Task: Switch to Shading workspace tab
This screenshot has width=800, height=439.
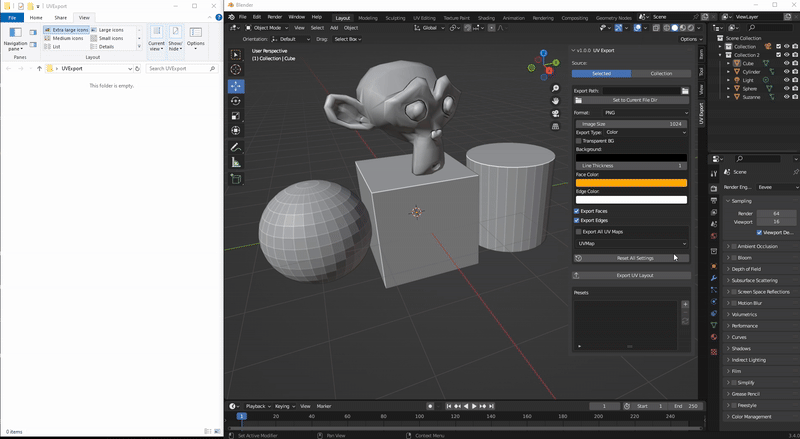Action: (x=486, y=18)
